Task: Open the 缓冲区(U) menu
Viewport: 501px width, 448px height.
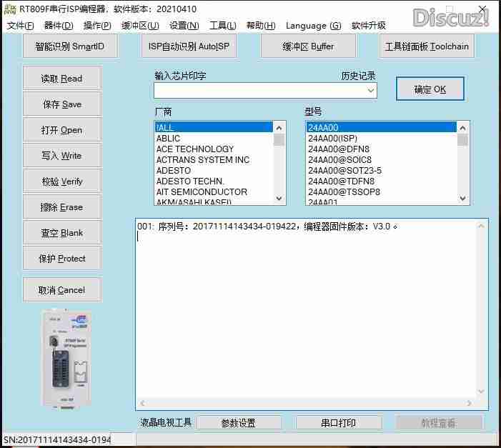Action: (x=140, y=26)
